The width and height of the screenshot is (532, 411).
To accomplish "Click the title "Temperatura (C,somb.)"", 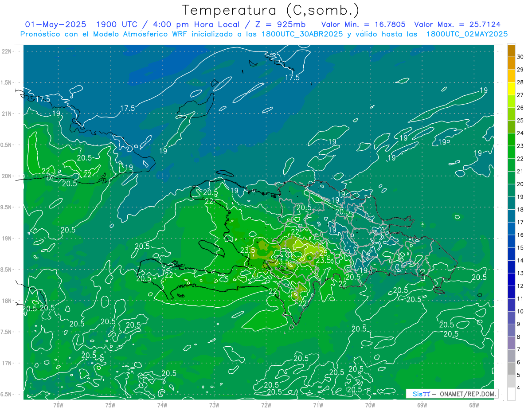I will (270, 11).
